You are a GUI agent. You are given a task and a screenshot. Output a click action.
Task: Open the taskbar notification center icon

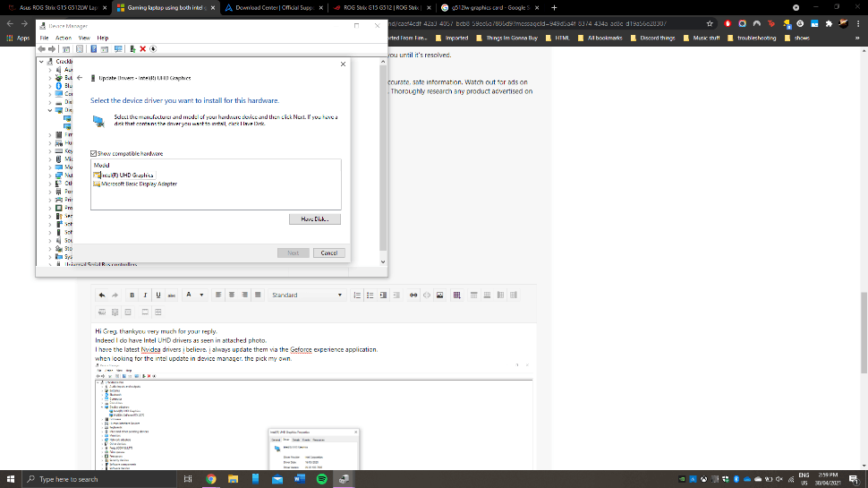pyautogui.click(x=855, y=479)
